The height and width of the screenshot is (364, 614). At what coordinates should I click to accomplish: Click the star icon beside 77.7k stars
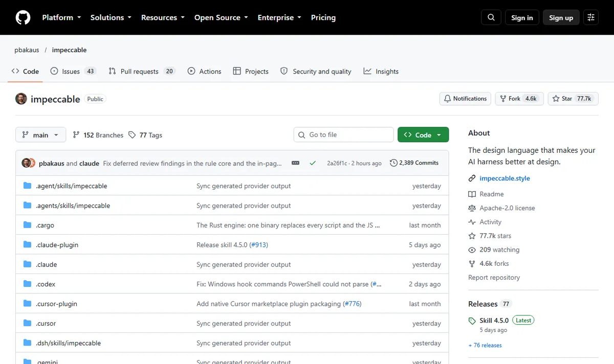pyautogui.click(x=472, y=236)
